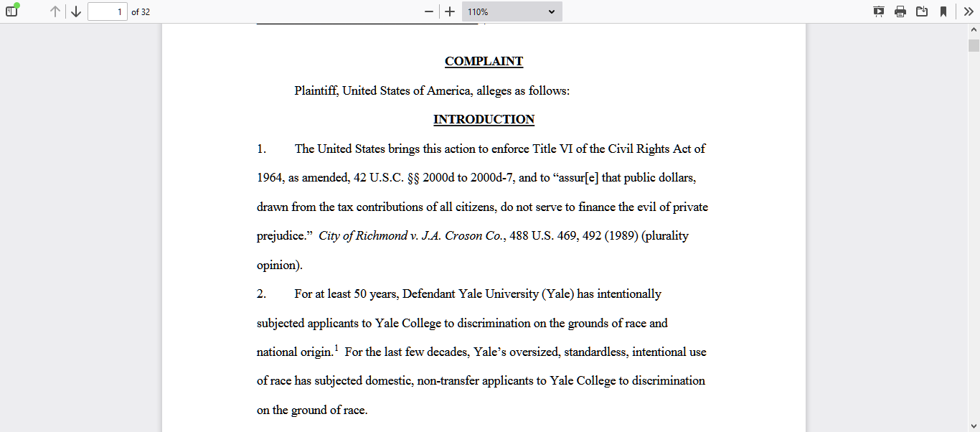Zoom out of the document
The image size is (980, 432).
tap(429, 11)
